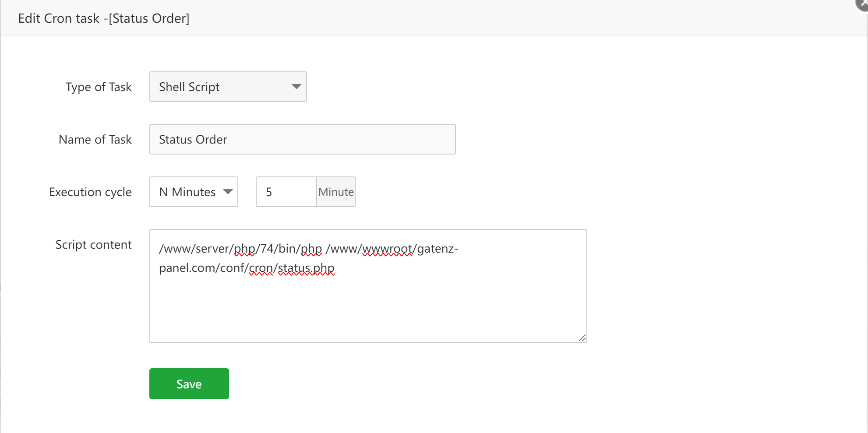
Task: Click the Type of Task label
Action: (99, 87)
